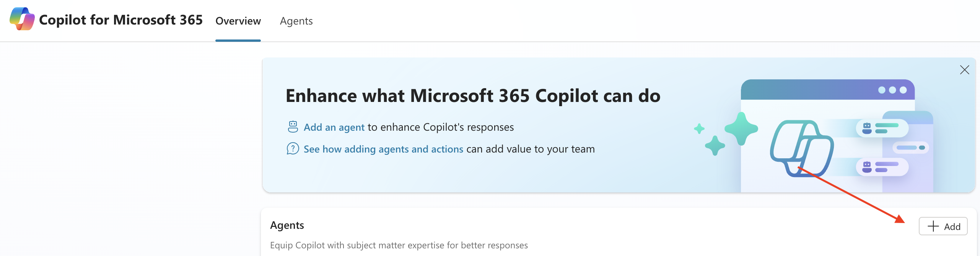Viewport: 980px width, 256px height.
Task: Open See how adding agents and actions link
Action: [383, 149]
